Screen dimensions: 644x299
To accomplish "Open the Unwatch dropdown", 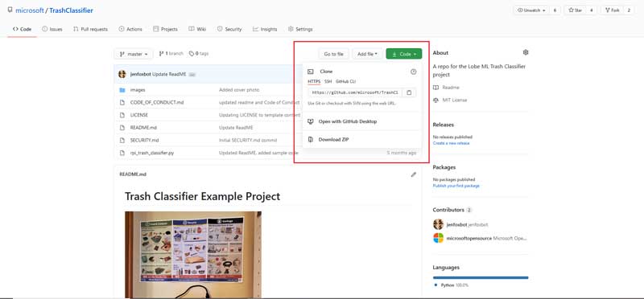I will (x=531, y=10).
